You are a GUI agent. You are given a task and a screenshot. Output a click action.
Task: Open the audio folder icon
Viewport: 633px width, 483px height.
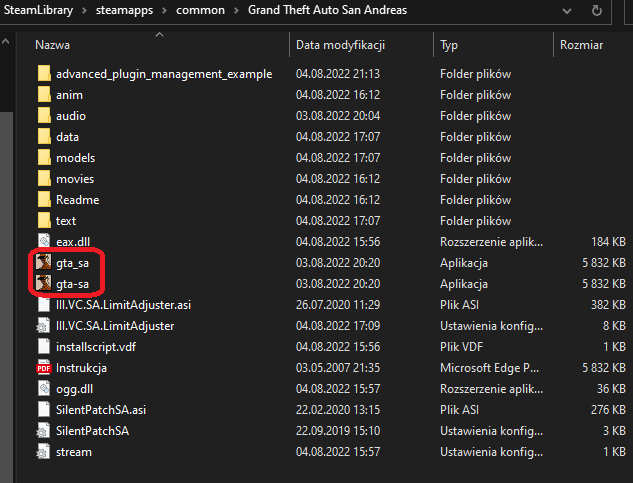pos(43,116)
